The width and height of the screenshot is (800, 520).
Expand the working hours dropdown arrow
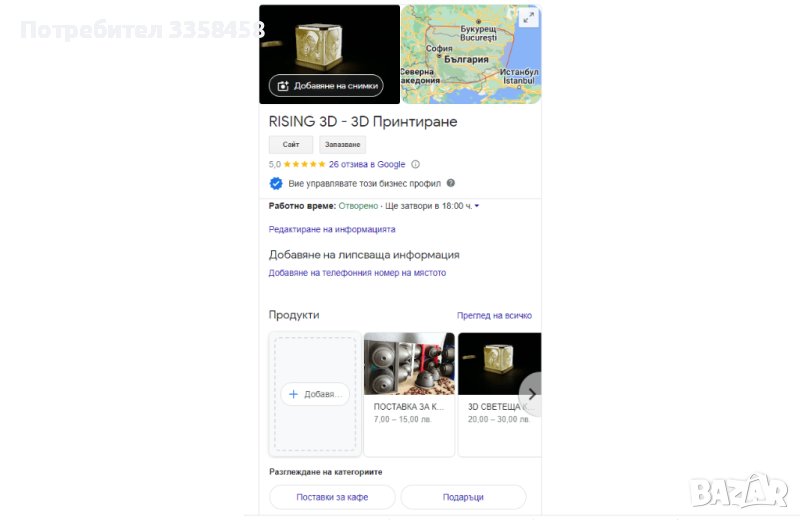(x=477, y=206)
